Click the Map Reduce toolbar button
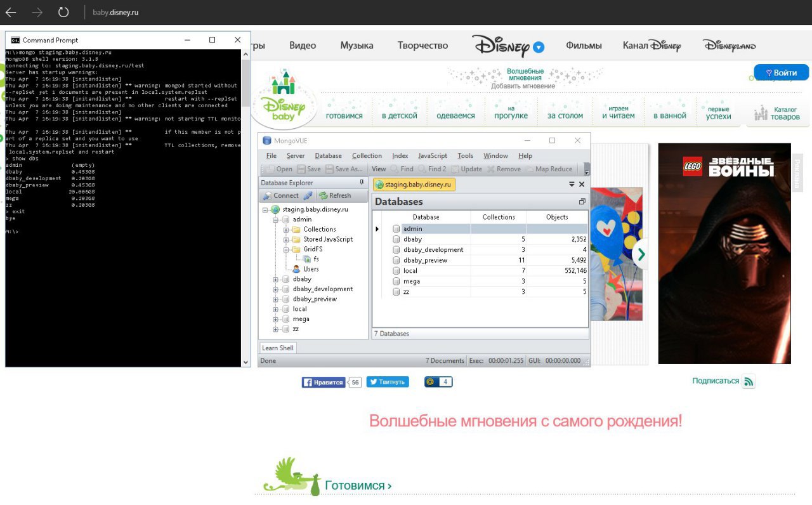Image resolution: width=812 pixels, height=505 pixels. [x=549, y=169]
